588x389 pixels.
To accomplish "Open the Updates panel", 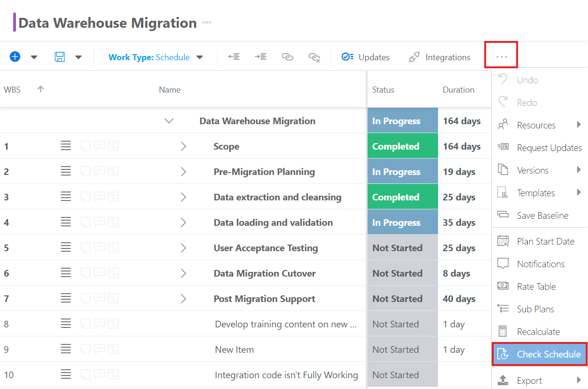I will [x=366, y=57].
